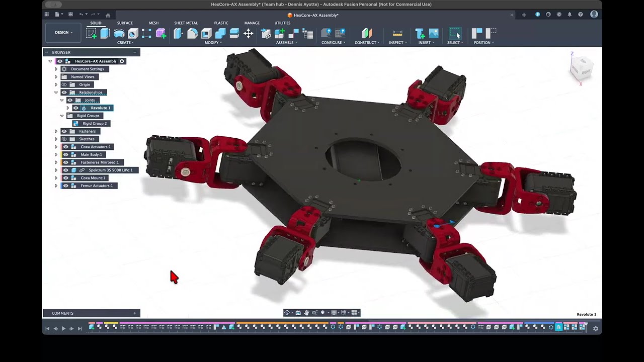The height and width of the screenshot is (362, 644).
Task: Open the Insert Canvas image tool
Action: (x=433, y=33)
